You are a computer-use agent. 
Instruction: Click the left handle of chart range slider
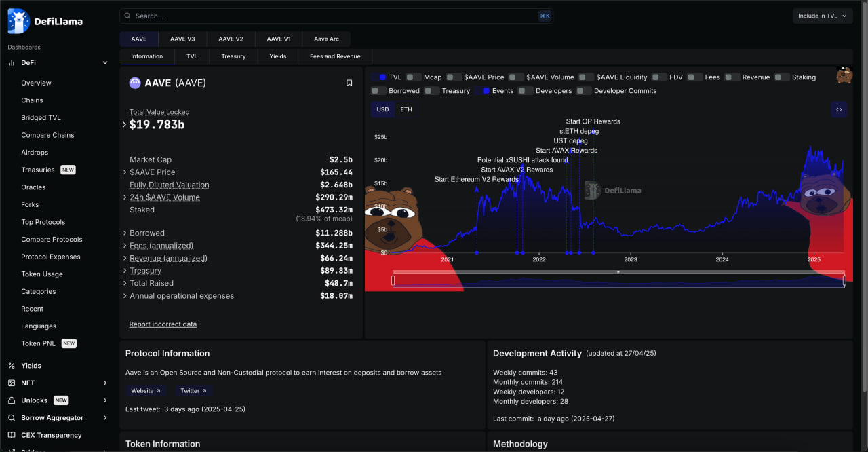(x=393, y=280)
